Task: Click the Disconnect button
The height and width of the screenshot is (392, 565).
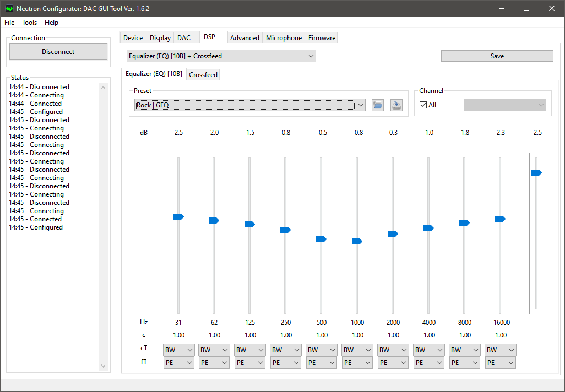Action: tap(58, 51)
